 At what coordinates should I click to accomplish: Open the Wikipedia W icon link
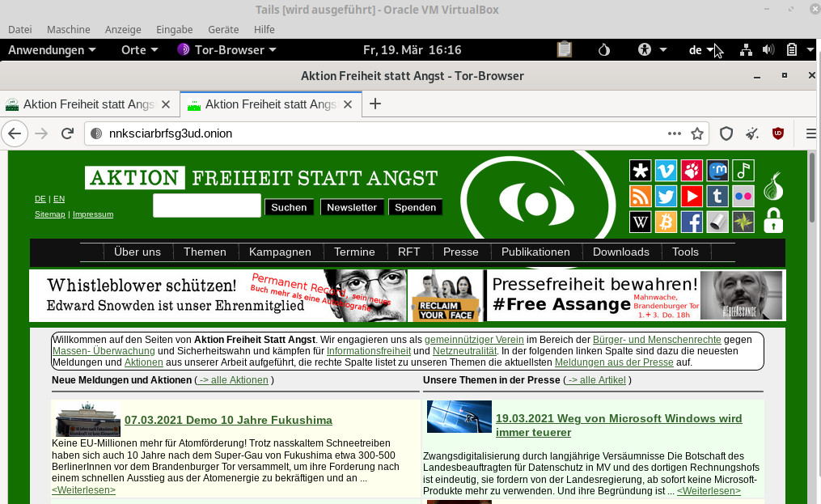pyautogui.click(x=640, y=222)
